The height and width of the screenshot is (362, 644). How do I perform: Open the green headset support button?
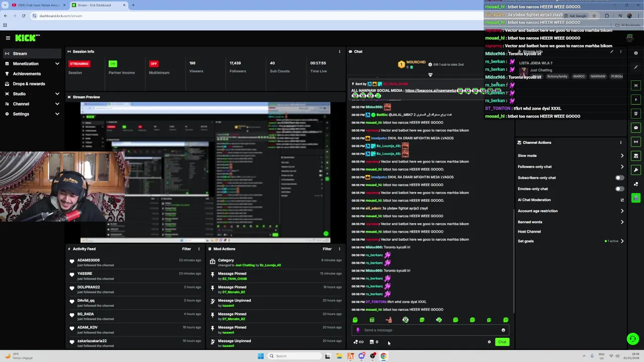click(633, 339)
